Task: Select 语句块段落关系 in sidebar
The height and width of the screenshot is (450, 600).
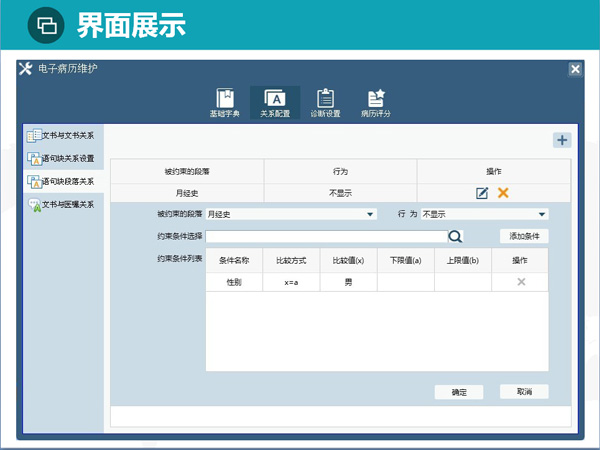Action: coord(64,181)
